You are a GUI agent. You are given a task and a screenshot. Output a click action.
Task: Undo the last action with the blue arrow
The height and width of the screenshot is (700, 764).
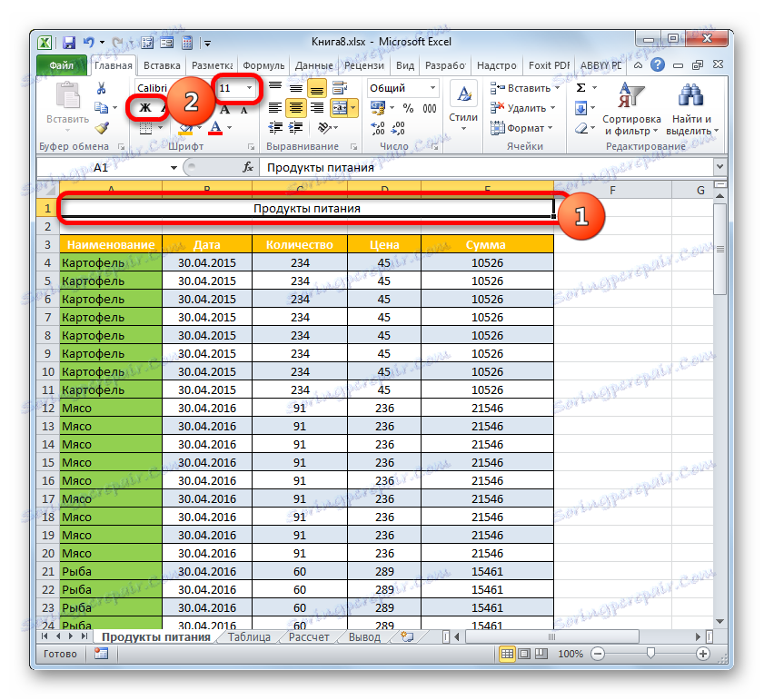click(x=89, y=43)
